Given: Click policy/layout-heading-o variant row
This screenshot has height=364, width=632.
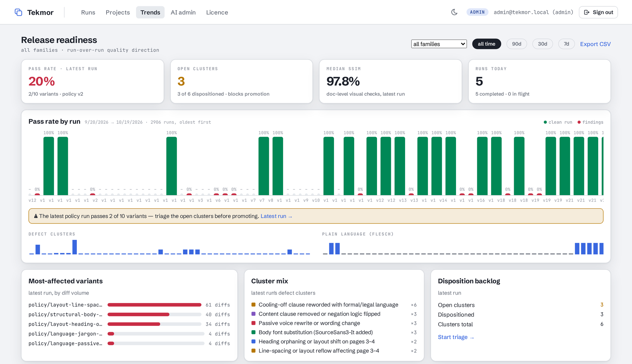Looking at the screenshot, I should [129, 324].
